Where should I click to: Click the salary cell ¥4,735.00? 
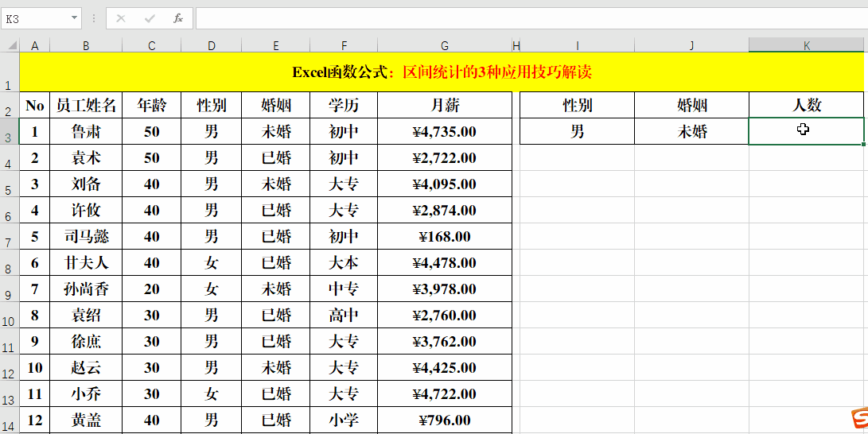pos(445,132)
